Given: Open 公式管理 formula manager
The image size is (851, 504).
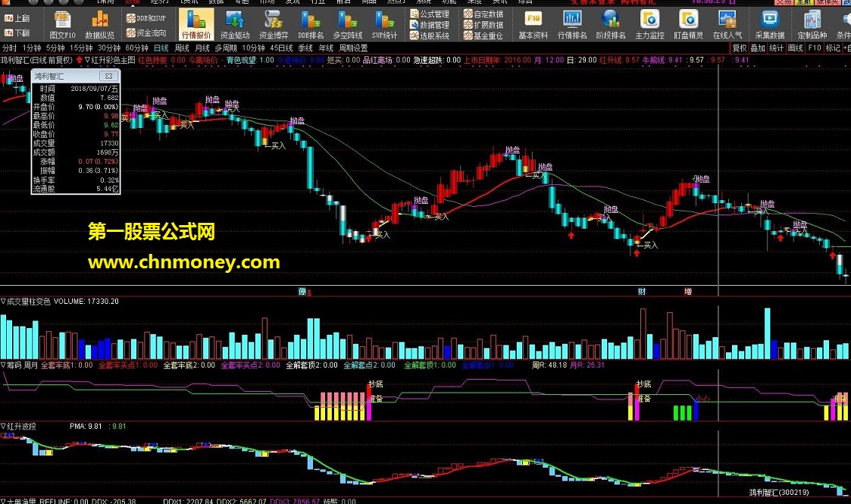Looking at the screenshot, I should tap(430, 14).
